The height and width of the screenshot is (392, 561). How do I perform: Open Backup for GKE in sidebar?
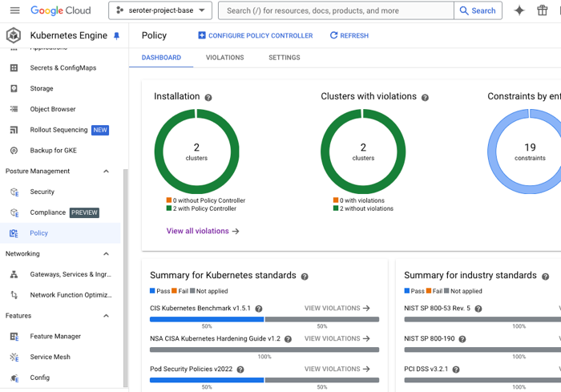click(x=53, y=151)
